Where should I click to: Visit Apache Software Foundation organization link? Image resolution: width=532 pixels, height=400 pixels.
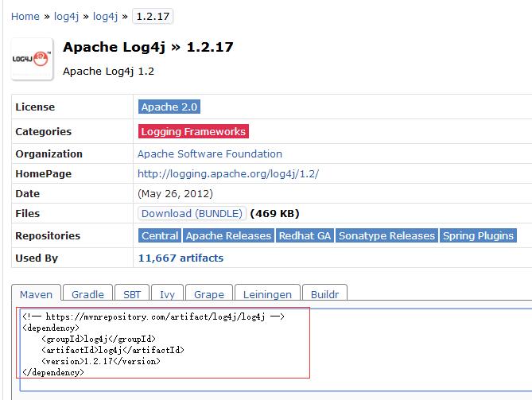[x=210, y=153]
